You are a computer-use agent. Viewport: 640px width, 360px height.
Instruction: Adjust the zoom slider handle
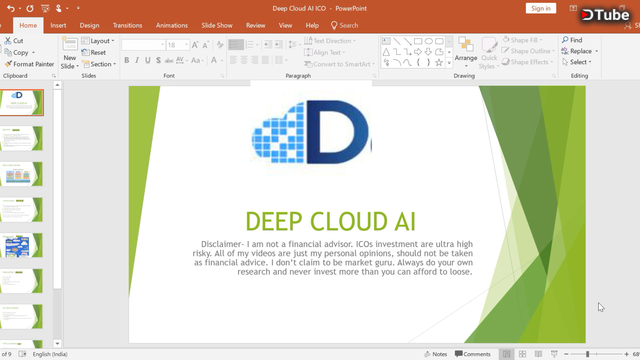pos(587,354)
